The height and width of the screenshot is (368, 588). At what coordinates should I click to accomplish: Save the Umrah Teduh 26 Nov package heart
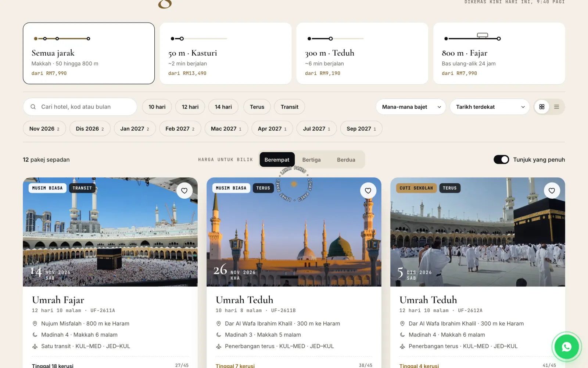tap(368, 191)
